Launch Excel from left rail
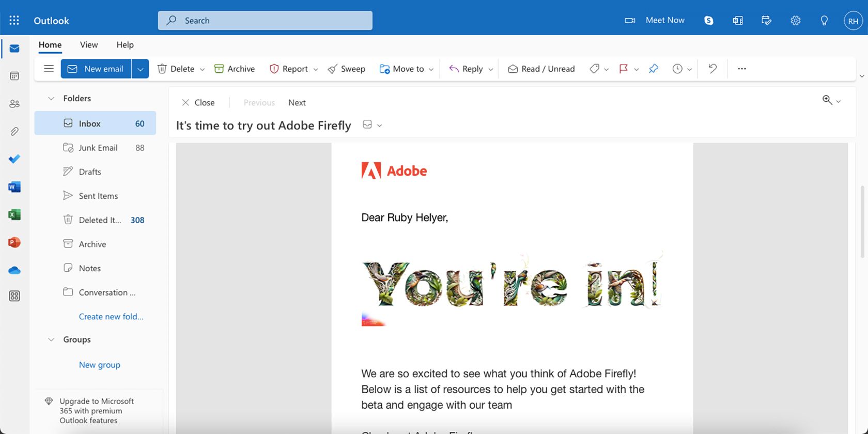The image size is (868, 434). click(x=14, y=214)
